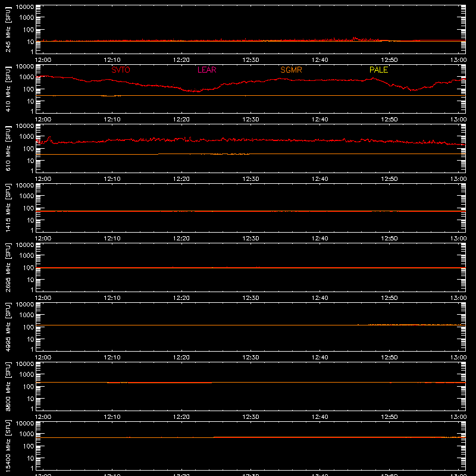Click 12:10 time label under 610 MHz plot
The image size is (476, 476).
click(112, 179)
